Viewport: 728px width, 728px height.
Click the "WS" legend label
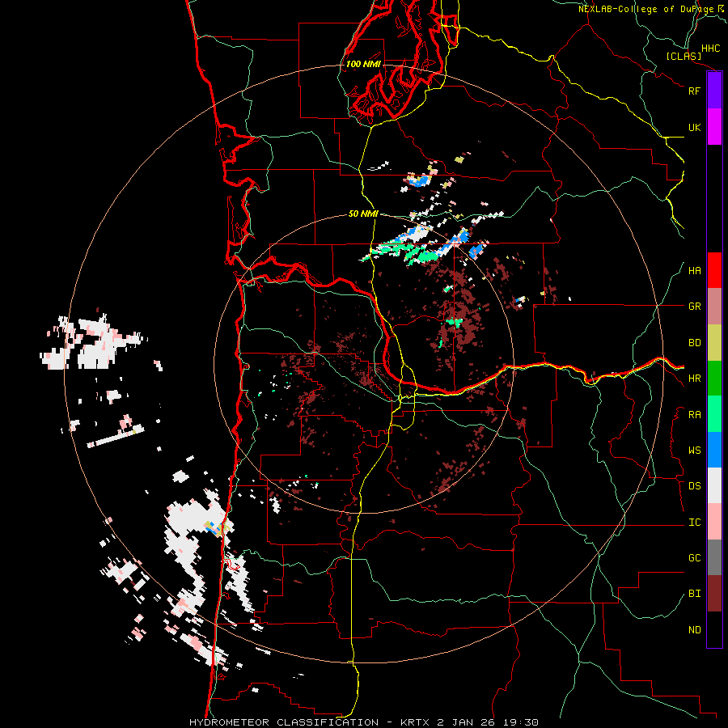pyautogui.click(x=694, y=451)
